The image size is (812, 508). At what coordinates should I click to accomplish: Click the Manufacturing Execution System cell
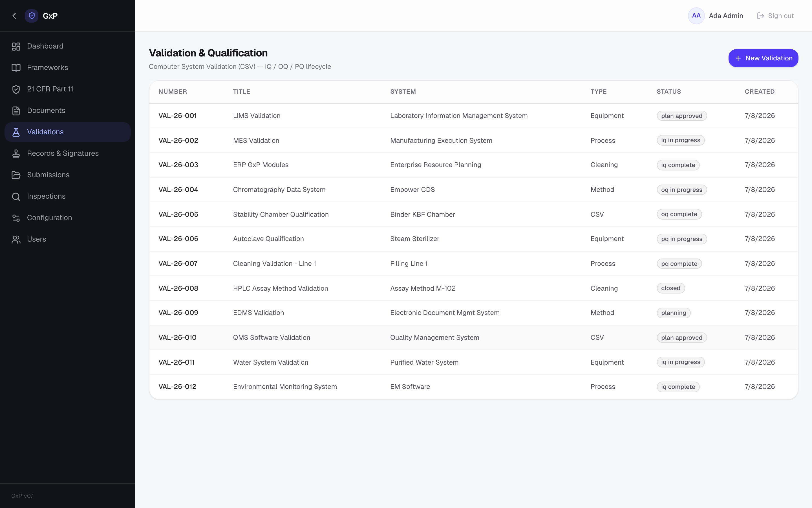[441, 141]
